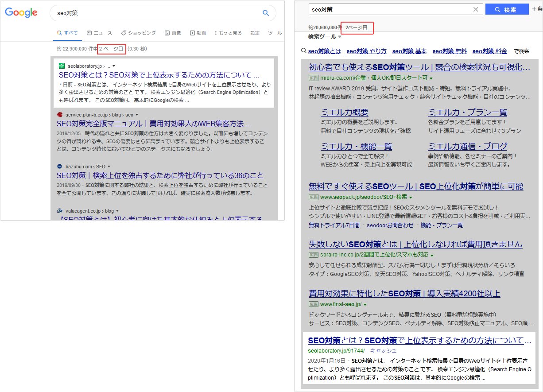This screenshot has height=392, width=543.
Task: Click Yahoo result count 約20,600,000件
Action: point(325,27)
